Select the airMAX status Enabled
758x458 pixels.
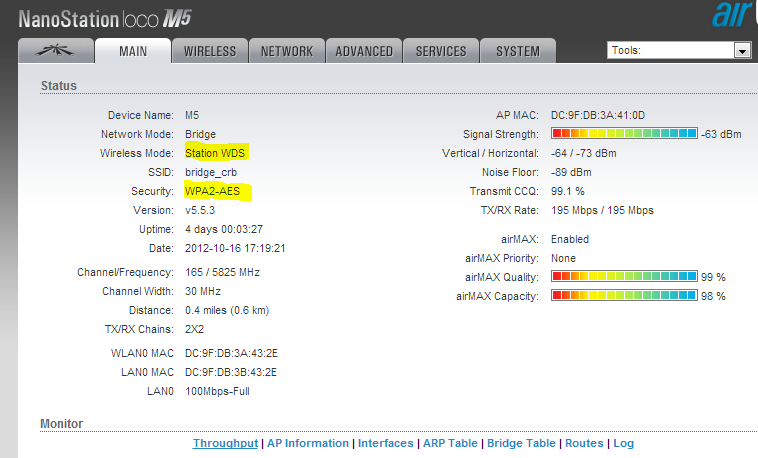click(570, 239)
